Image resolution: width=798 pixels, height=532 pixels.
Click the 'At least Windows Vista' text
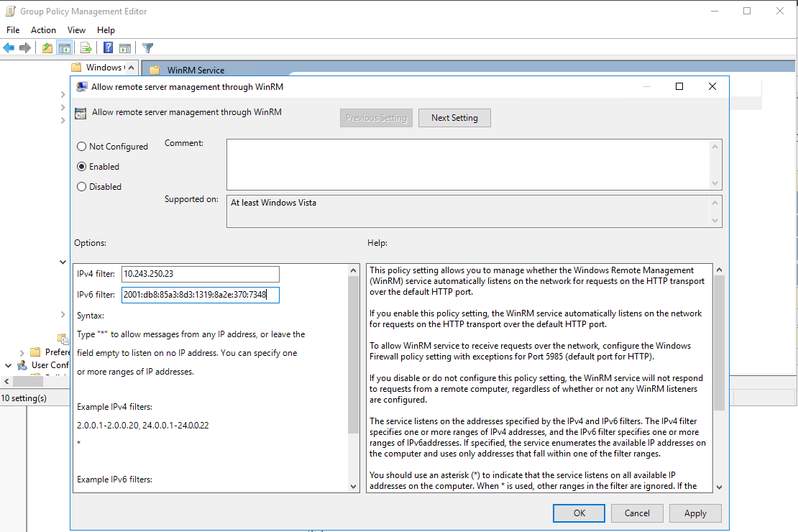(x=273, y=203)
